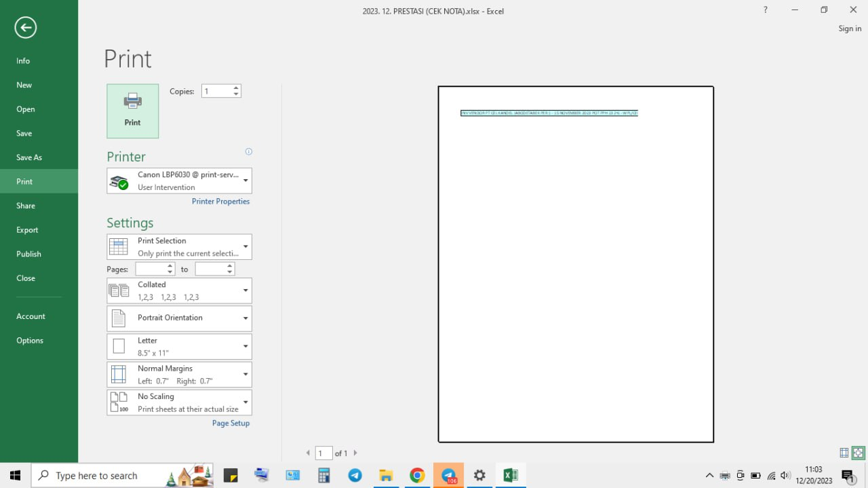
Task: Open the Canon LBP6030 printer dropdown
Action: tap(179, 181)
